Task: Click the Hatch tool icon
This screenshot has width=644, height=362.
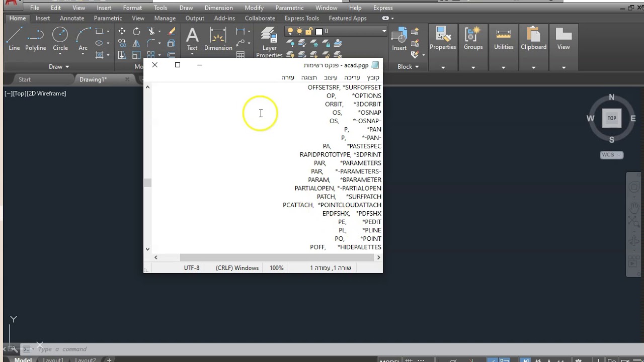Action: (99, 55)
